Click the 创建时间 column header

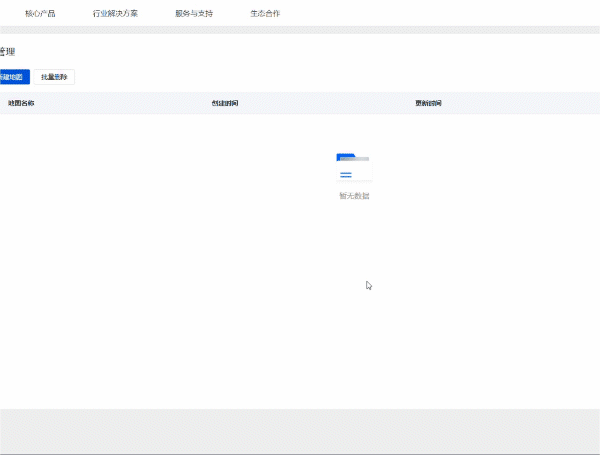pyautogui.click(x=225, y=103)
